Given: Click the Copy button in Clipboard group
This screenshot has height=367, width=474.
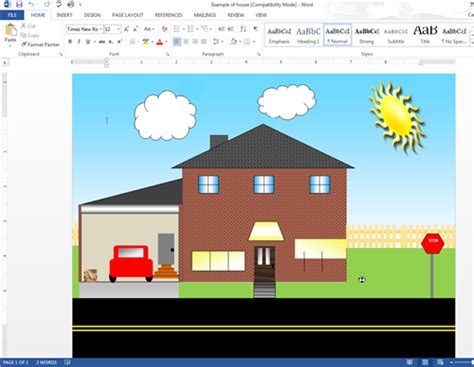Looking at the screenshot, I should coord(30,35).
